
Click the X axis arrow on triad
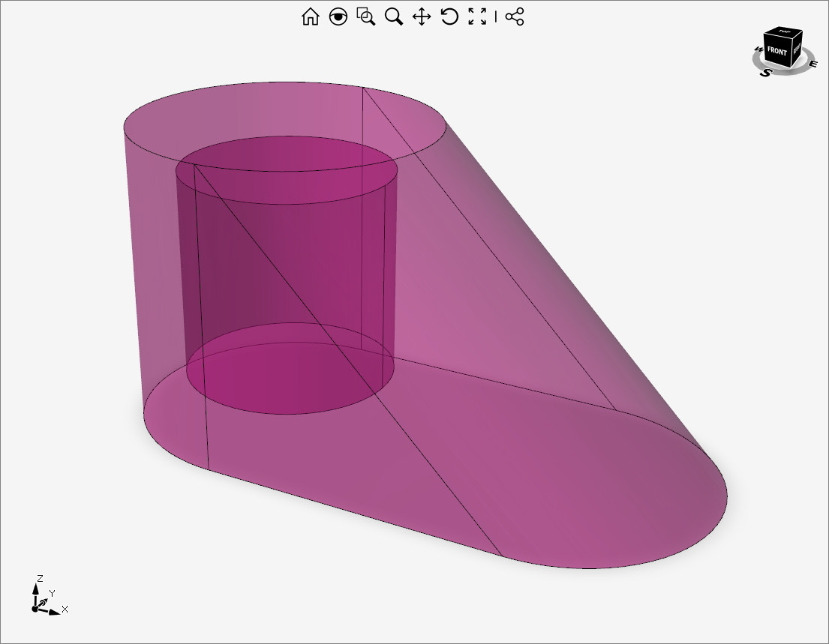[x=56, y=611]
